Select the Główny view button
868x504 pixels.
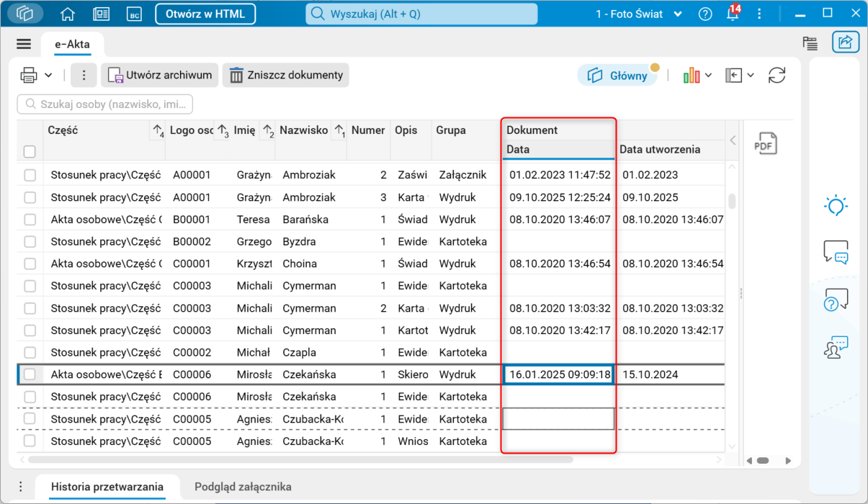click(617, 76)
